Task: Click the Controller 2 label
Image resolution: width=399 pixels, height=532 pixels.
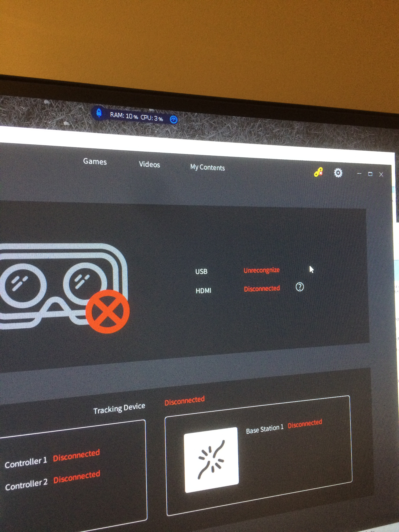Action: (x=26, y=485)
